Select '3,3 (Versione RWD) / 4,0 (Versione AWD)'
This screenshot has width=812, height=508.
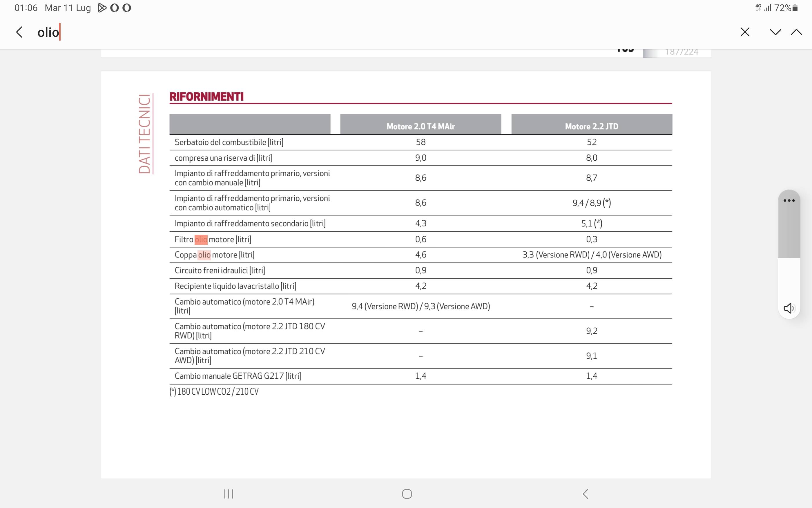pyautogui.click(x=592, y=255)
